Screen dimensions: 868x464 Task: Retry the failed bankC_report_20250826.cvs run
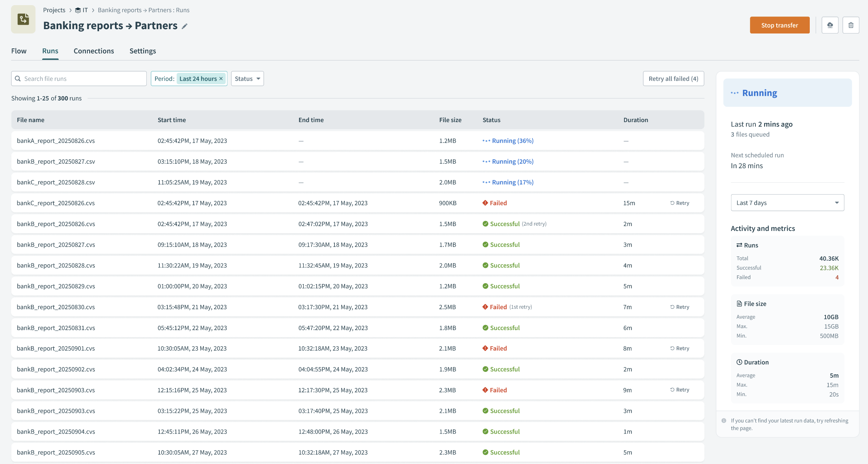coord(680,203)
